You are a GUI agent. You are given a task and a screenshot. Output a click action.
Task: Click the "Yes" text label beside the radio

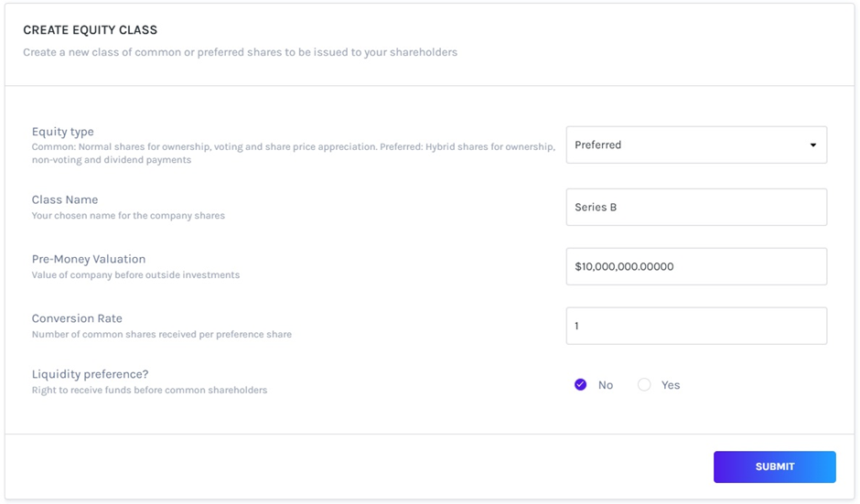pos(671,385)
